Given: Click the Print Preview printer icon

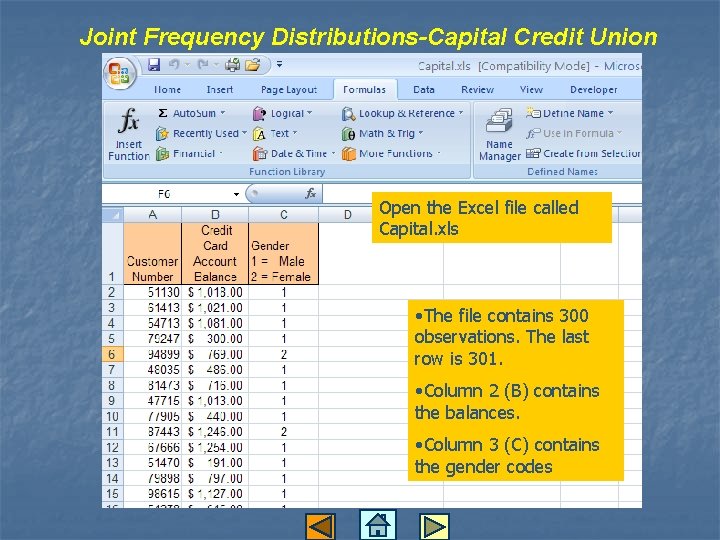Looking at the screenshot, I should 232,65.
